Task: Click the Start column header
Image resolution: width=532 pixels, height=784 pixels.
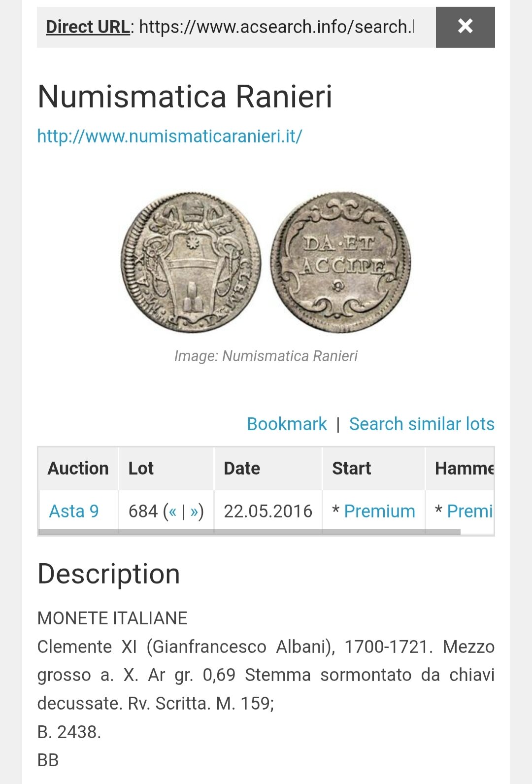Action: tap(351, 468)
